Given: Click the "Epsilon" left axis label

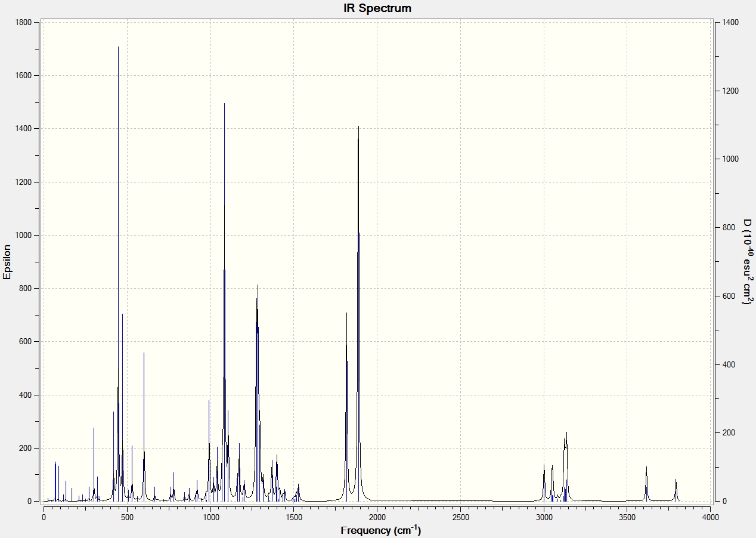Looking at the screenshot, I should (7, 262).
